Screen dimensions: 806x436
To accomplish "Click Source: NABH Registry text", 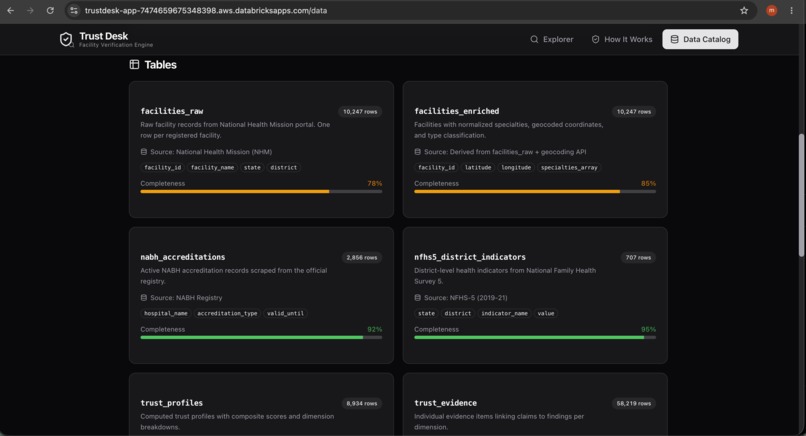I will tap(186, 298).
